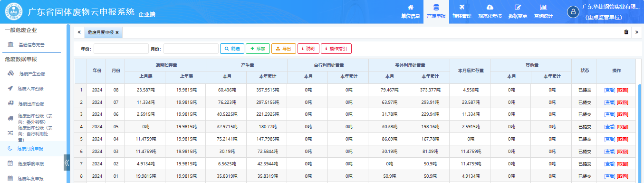The width and height of the screenshot is (644, 183).
Task: Click the 月份 filter input
Action: (191, 49)
